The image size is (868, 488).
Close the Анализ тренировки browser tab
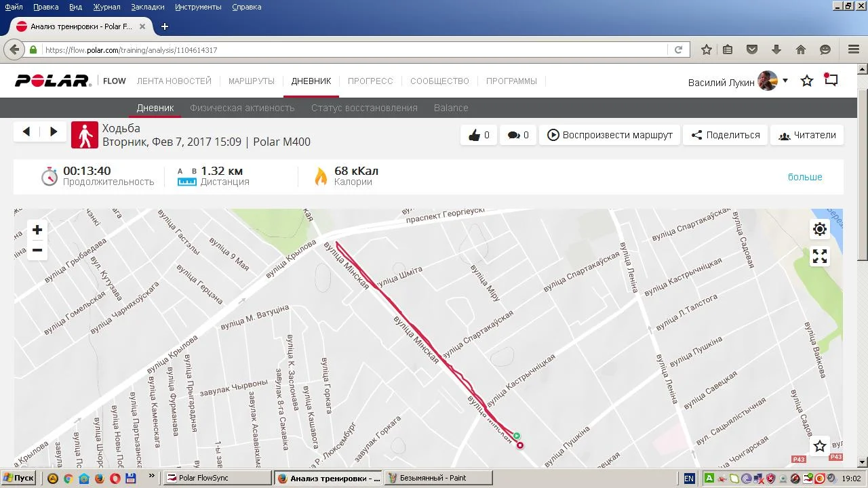pyautogui.click(x=142, y=26)
